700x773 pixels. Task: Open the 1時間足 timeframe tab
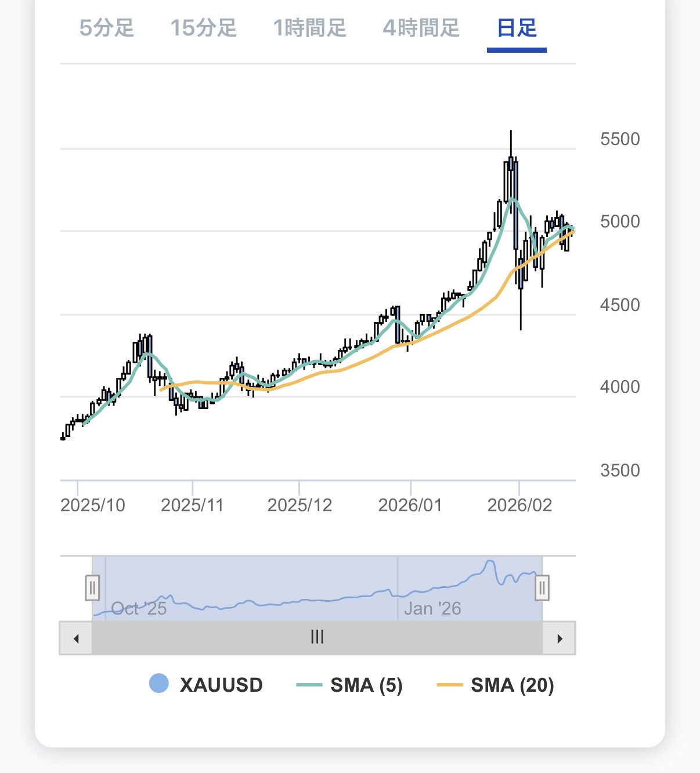point(310,28)
